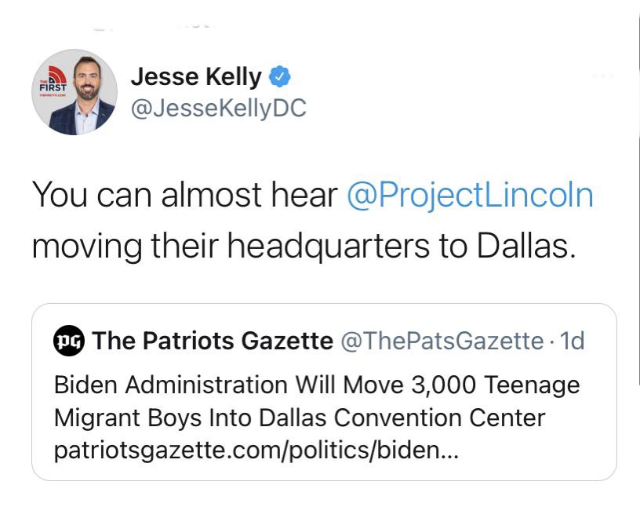This screenshot has height=505, width=640.
Task: Follow the patriotsgazette.com/politics/biden link
Action: click(x=256, y=450)
